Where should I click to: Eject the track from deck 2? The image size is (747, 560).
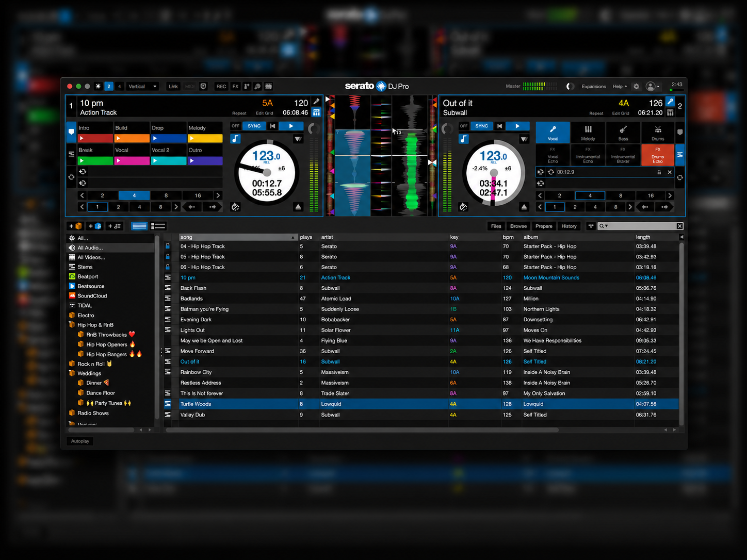524,207
